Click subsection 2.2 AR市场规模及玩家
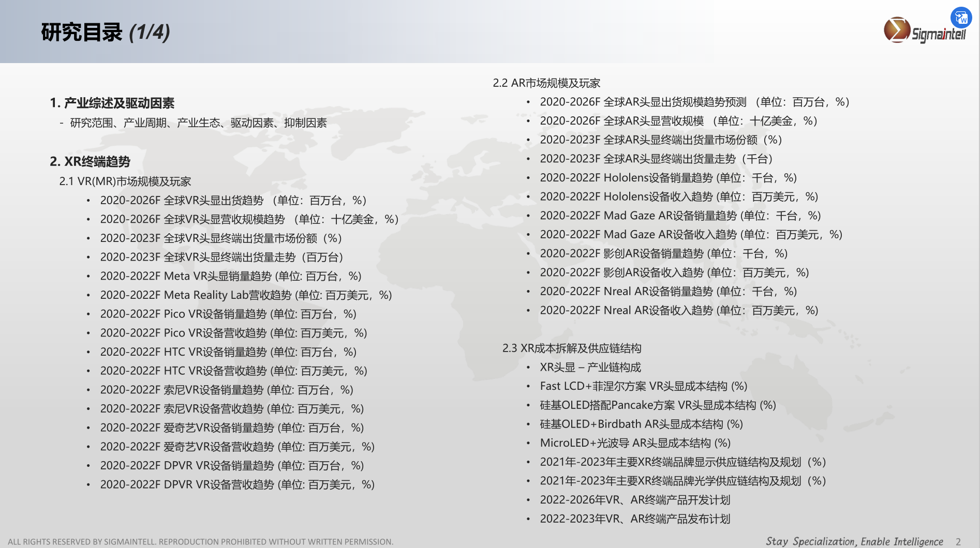The height and width of the screenshot is (548, 980). [x=546, y=83]
